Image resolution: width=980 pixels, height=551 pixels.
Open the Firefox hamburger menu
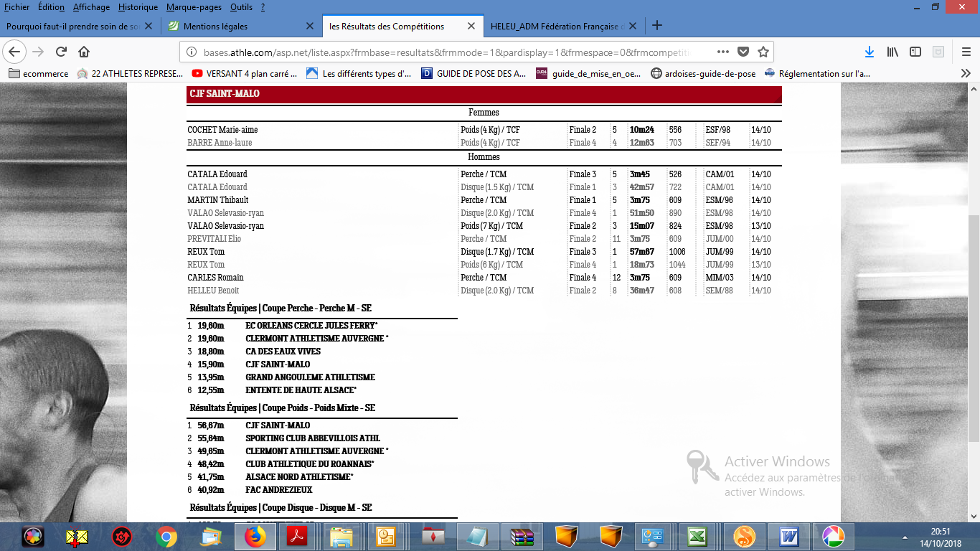tap(966, 52)
